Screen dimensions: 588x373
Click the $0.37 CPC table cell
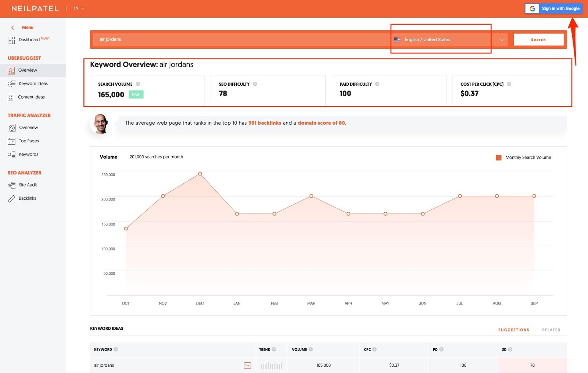tap(394, 365)
